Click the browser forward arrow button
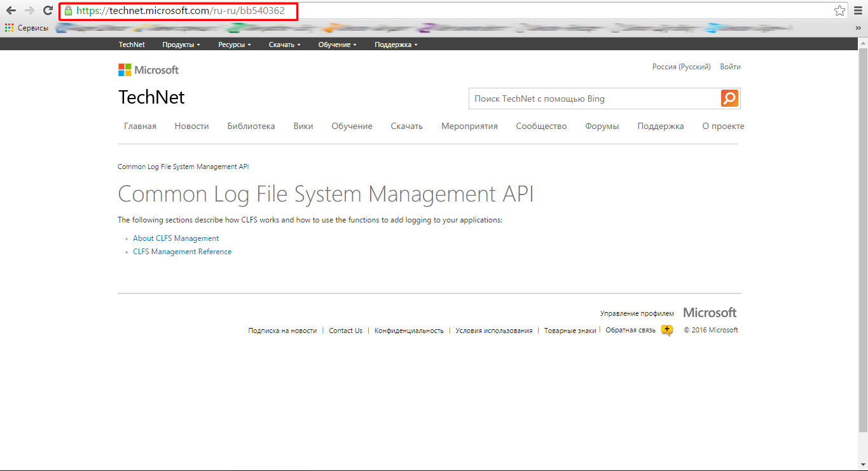Viewport: 868px width, 471px height. click(29, 11)
